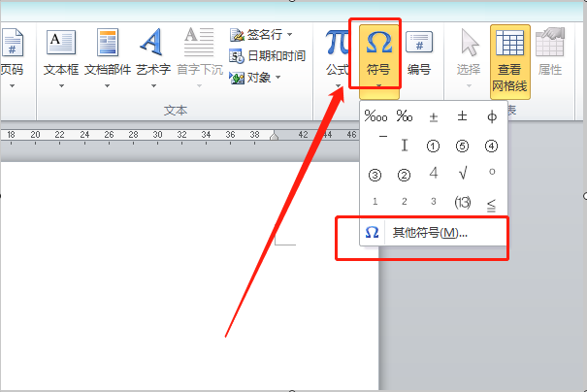Click the Page Number (页码) icon
The image size is (587, 392).
(13, 43)
